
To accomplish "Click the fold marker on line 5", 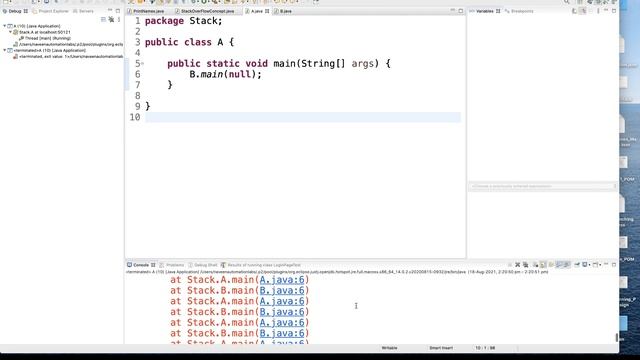I will pyautogui.click(x=142, y=64).
